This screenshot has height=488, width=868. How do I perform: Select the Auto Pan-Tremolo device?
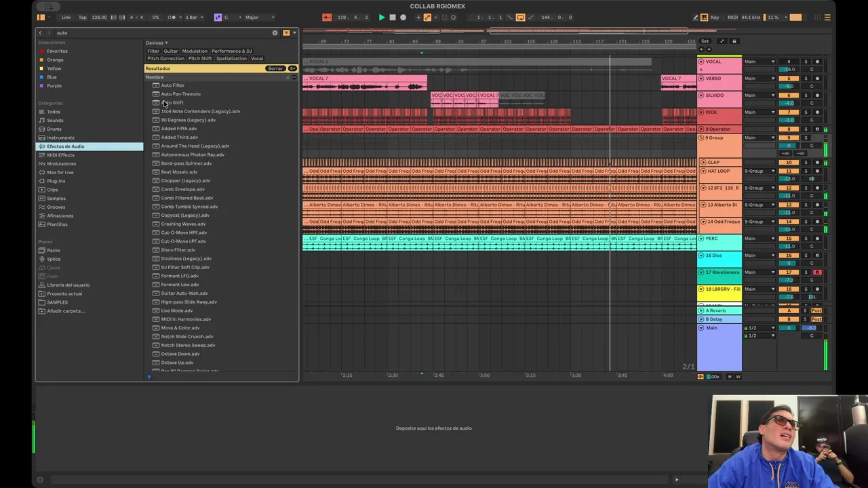pos(180,94)
